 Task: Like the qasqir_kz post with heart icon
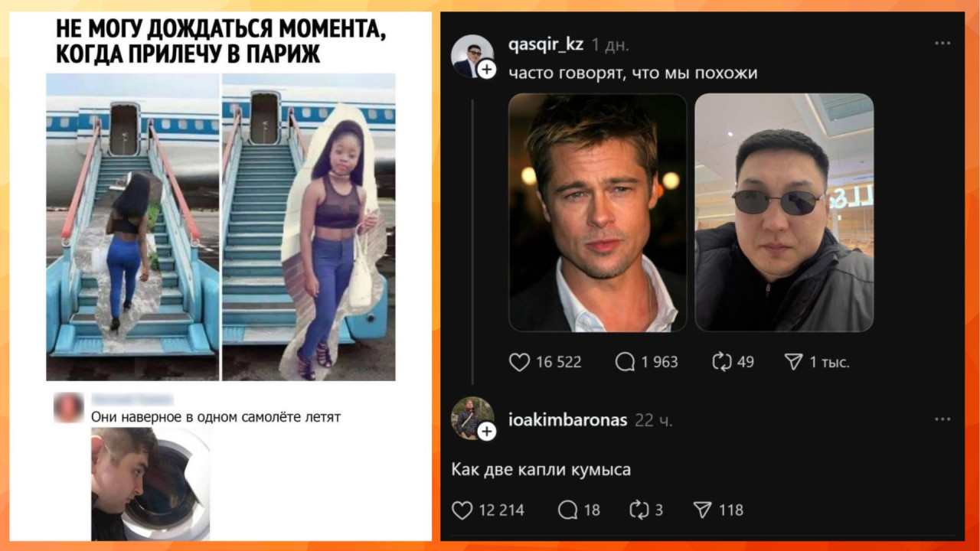[x=519, y=362]
